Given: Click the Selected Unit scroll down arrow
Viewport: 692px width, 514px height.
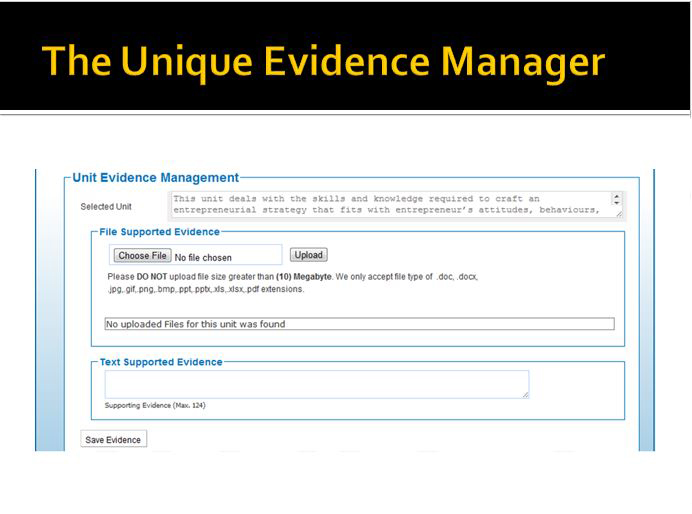Looking at the screenshot, I should 617,203.
